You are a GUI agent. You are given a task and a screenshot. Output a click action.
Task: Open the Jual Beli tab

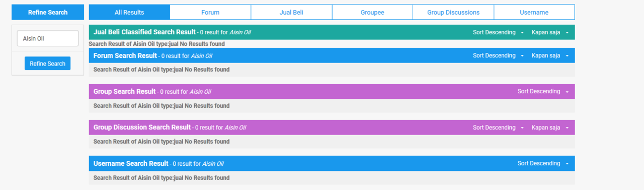click(x=291, y=12)
